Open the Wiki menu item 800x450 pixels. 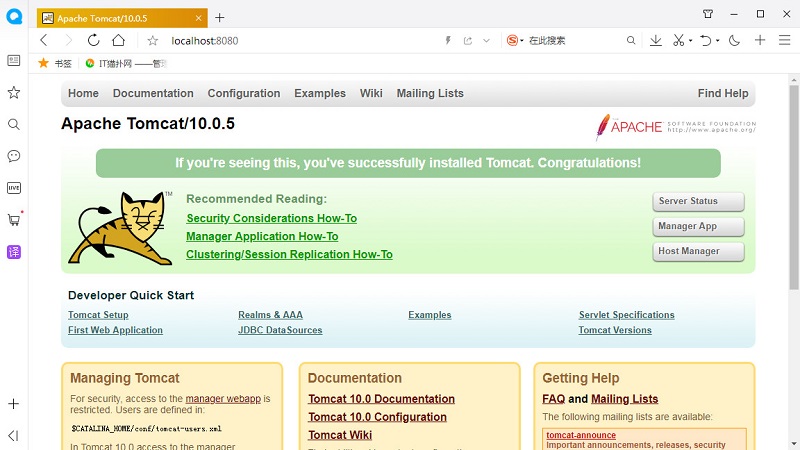click(371, 93)
